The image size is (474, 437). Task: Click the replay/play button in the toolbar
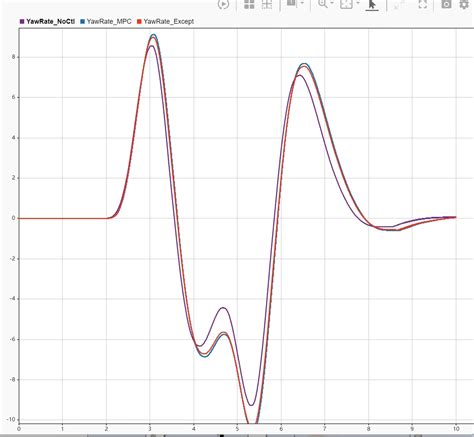[x=223, y=4]
